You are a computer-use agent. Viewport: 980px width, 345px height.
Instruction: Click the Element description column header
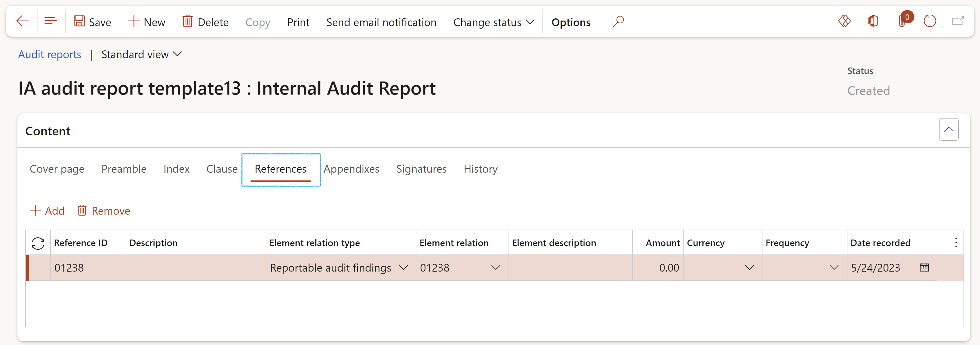554,243
